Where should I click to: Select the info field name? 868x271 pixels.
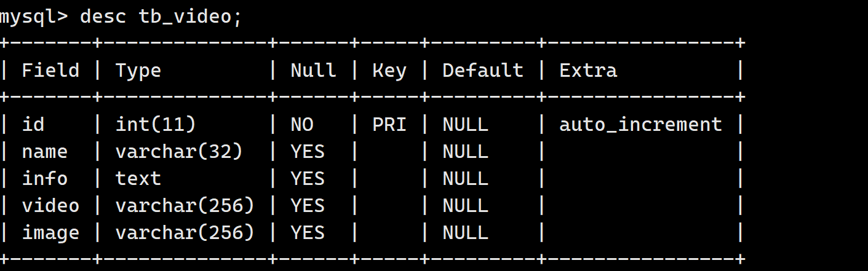point(45,178)
